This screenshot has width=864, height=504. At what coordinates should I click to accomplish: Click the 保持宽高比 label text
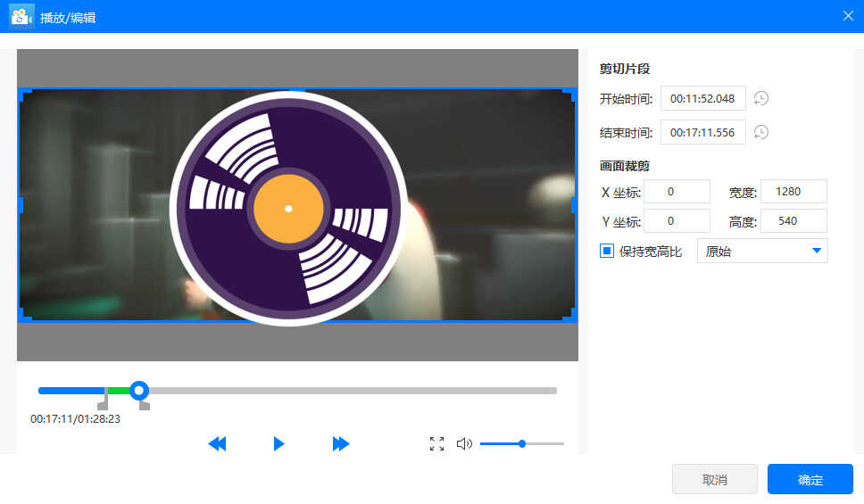[x=651, y=252]
